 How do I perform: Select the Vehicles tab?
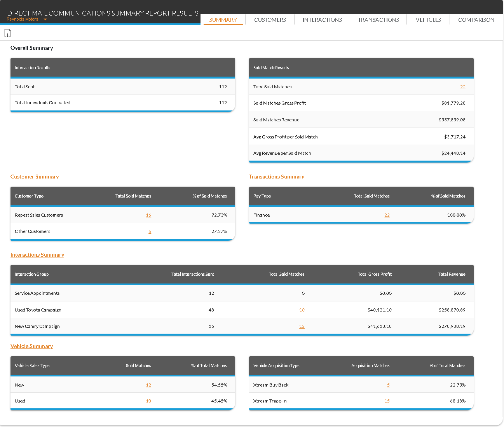pos(428,20)
